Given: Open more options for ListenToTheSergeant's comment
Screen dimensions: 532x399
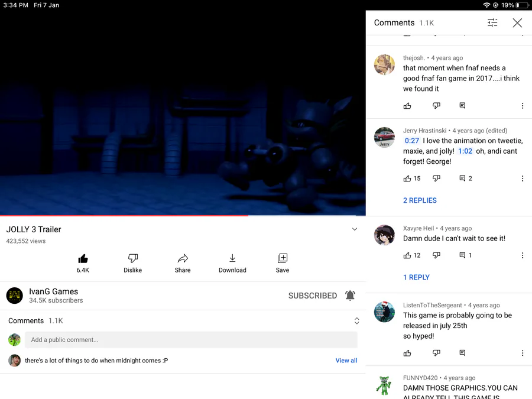Looking at the screenshot, I should pyautogui.click(x=523, y=353).
